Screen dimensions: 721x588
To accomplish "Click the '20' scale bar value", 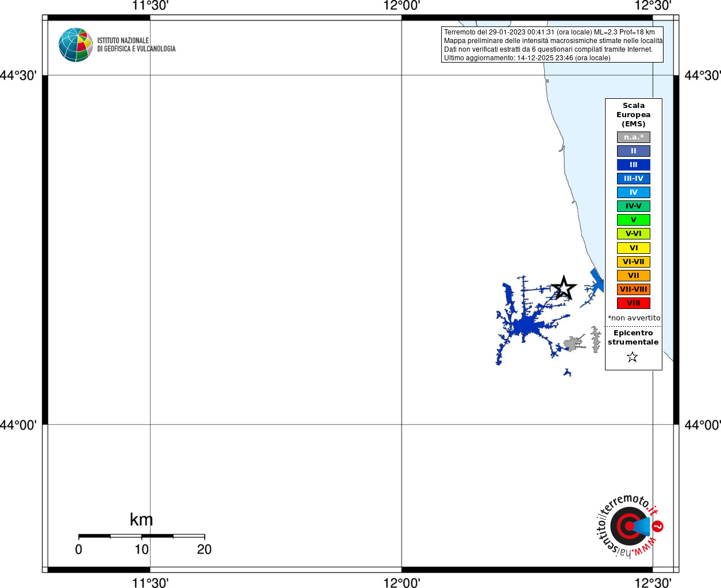I will (x=205, y=550).
